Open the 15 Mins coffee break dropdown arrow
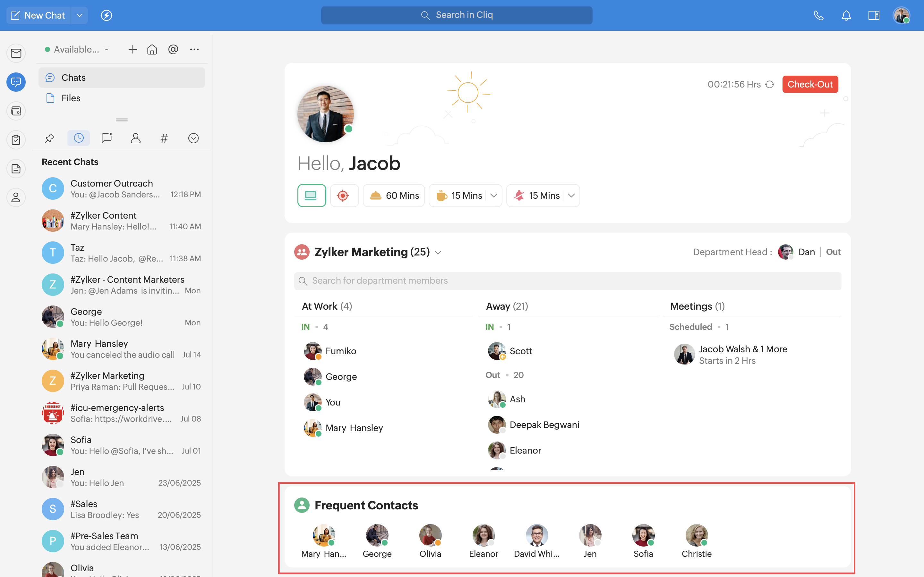This screenshot has width=924, height=577. 494,196
